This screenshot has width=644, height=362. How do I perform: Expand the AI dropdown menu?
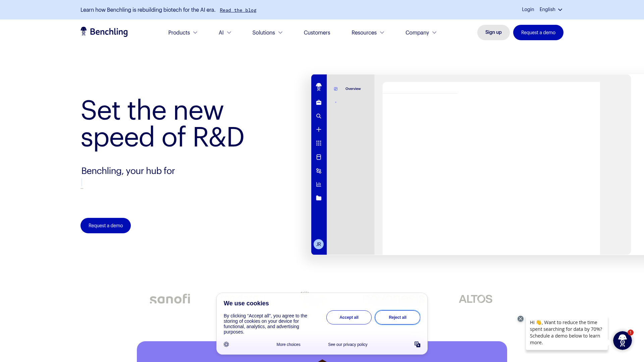point(225,33)
